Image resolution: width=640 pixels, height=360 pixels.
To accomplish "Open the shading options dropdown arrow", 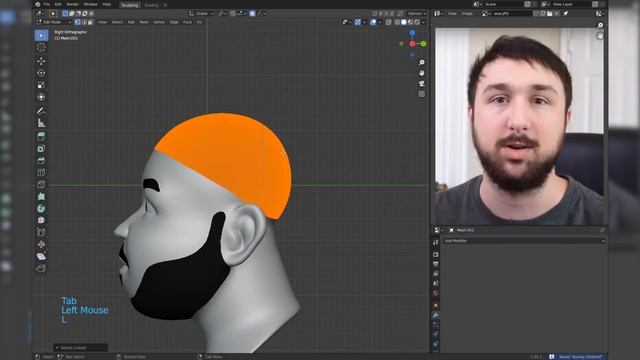I will click(x=423, y=22).
